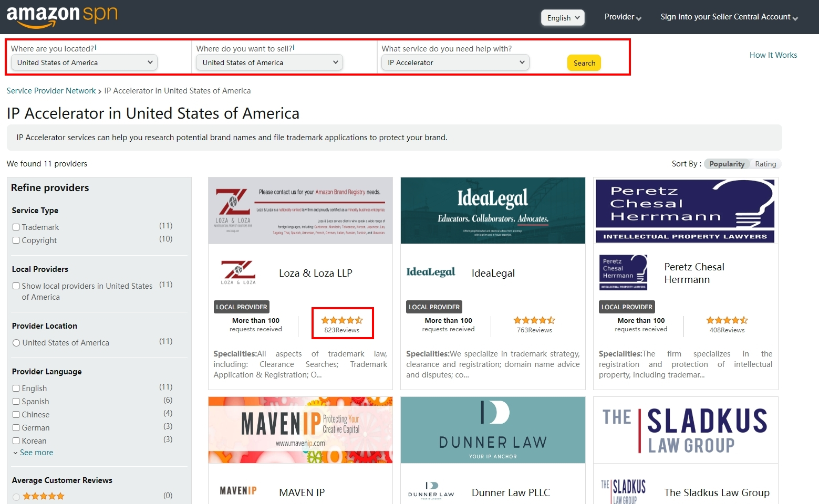Open the How It Works link

click(x=773, y=55)
